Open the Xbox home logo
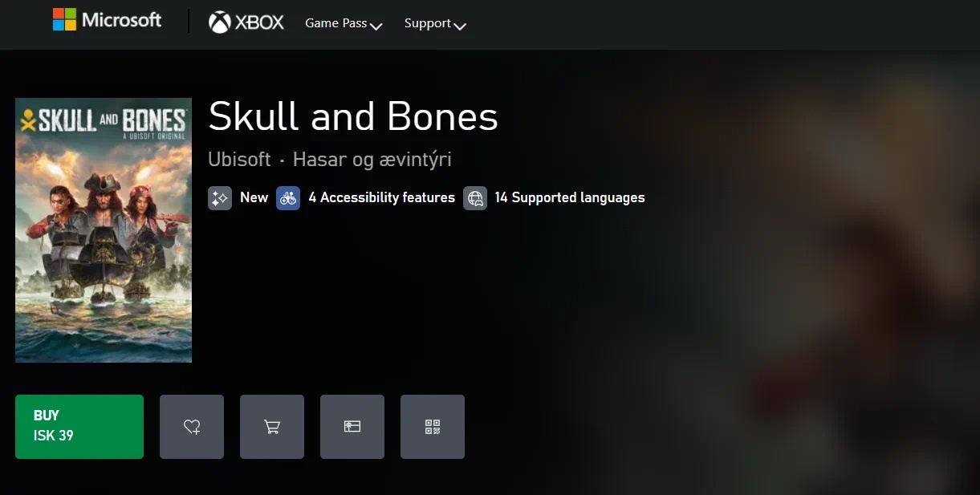This screenshot has height=495, width=980. click(x=246, y=22)
